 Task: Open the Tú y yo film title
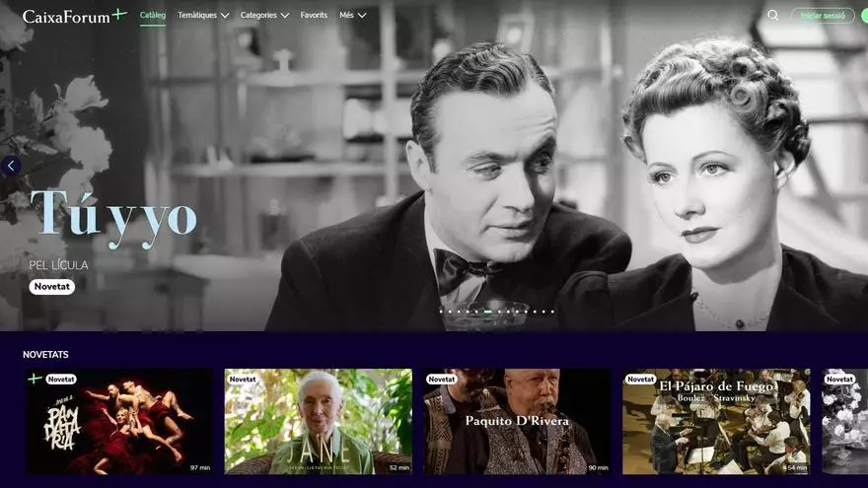point(113,213)
